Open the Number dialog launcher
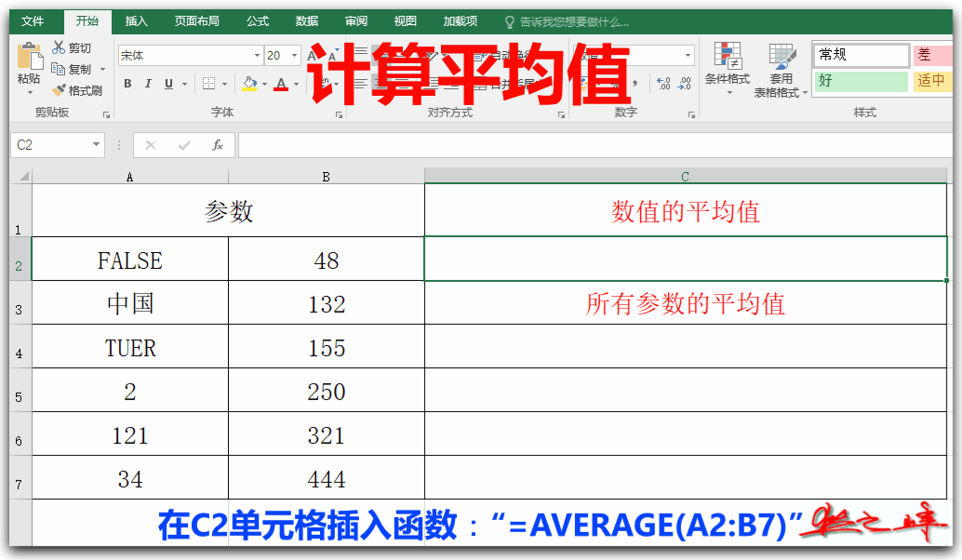The image size is (962, 560). click(x=691, y=114)
